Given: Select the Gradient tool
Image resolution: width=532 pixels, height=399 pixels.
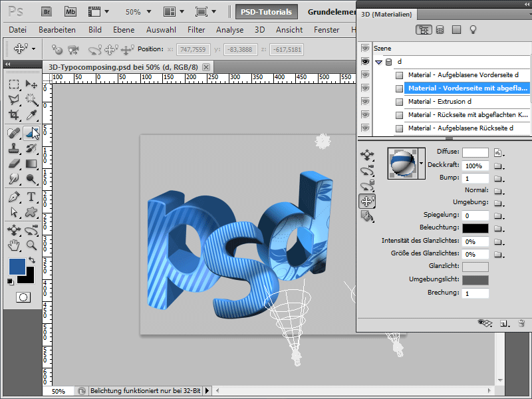Looking at the screenshot, I should coord(31,164).
